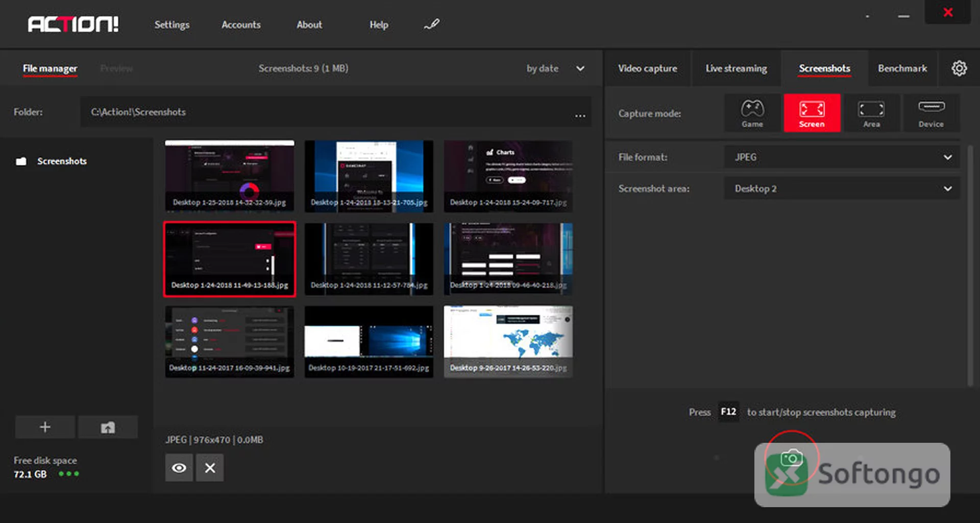The image size is (980, 523).
Task: Minimize the Action! window
Action: tap(904, 16)
